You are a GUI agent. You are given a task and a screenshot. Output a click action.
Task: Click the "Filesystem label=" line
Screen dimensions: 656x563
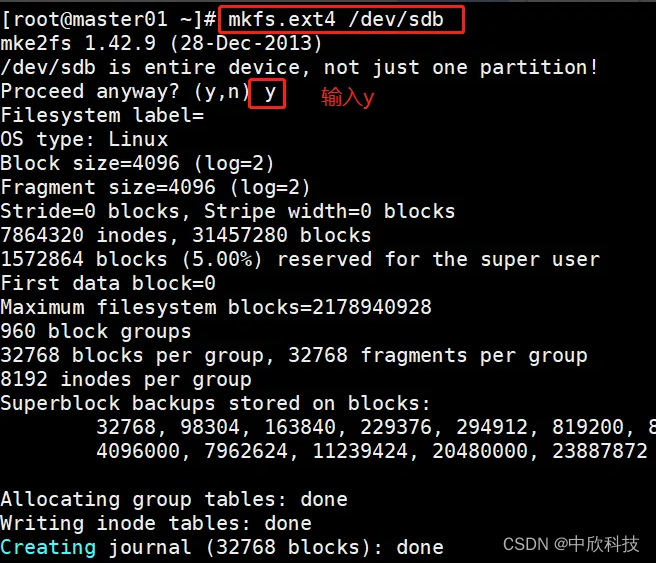(102, 115)
